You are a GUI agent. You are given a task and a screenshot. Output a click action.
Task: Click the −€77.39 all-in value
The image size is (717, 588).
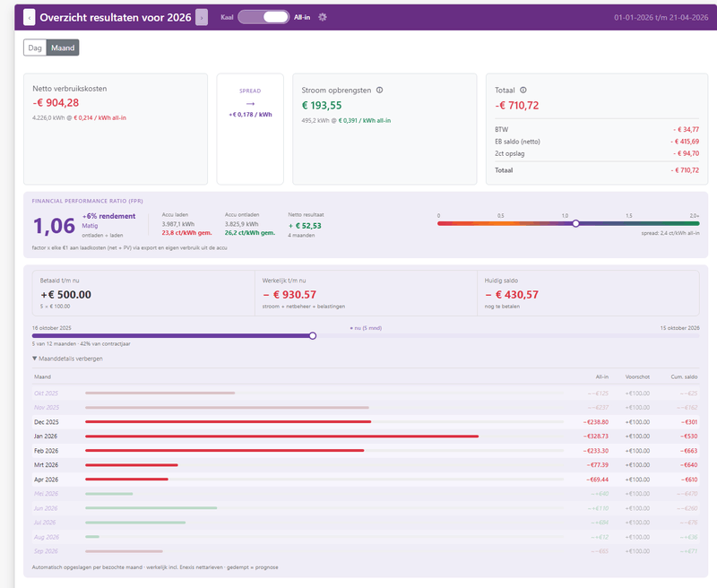tap(598, 465)
